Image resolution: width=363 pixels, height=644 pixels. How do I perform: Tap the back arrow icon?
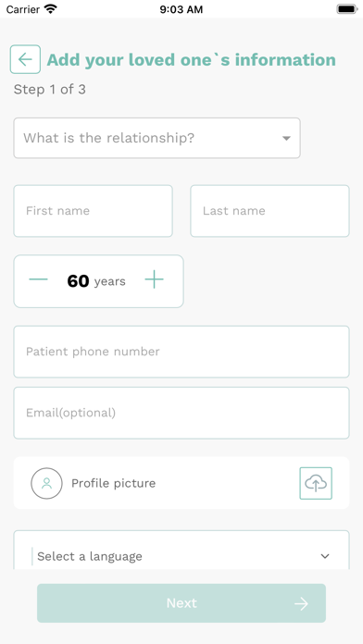tap(25, 59)
